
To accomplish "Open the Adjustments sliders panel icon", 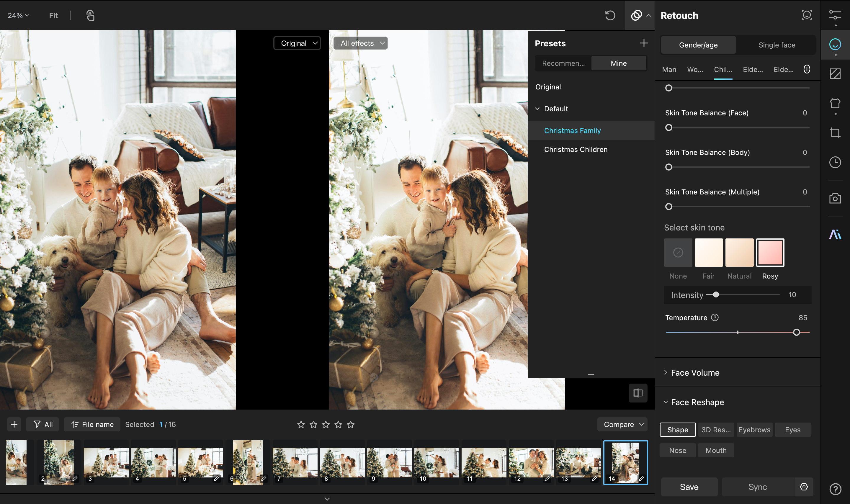I will (835, 15).
